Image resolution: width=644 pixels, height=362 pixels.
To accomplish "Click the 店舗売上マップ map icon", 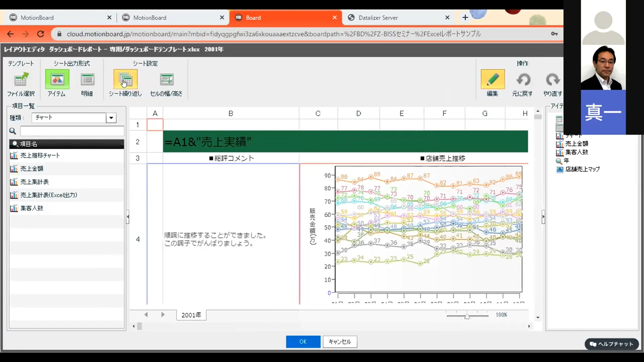I will 559,169.
